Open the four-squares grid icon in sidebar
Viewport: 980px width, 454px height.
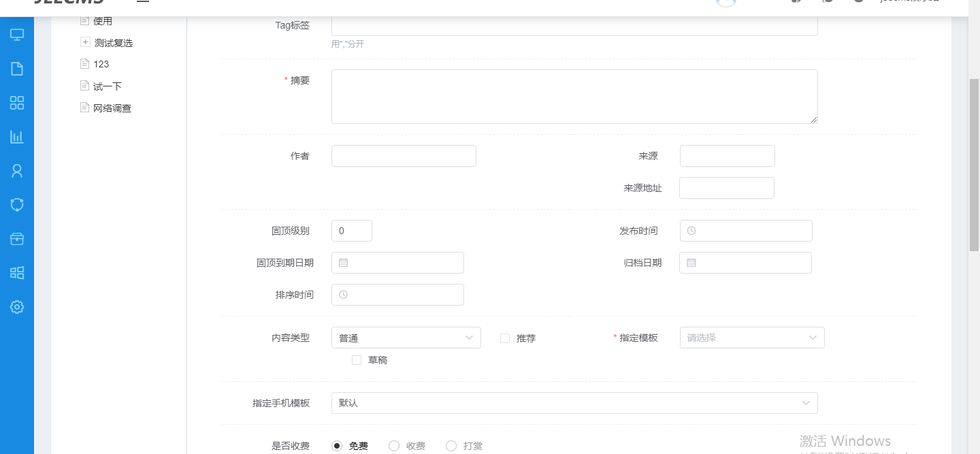pos(17,103)
